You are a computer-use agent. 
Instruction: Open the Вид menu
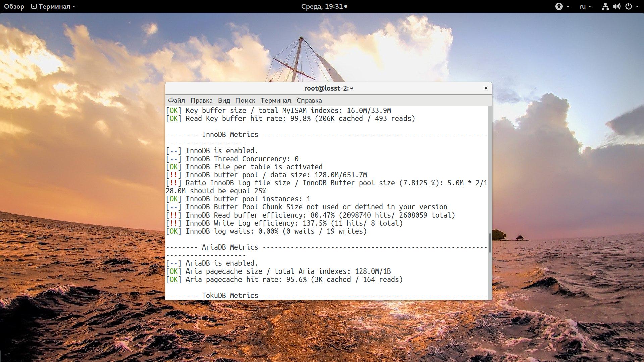pyautogui.click(x=224, y=100)
